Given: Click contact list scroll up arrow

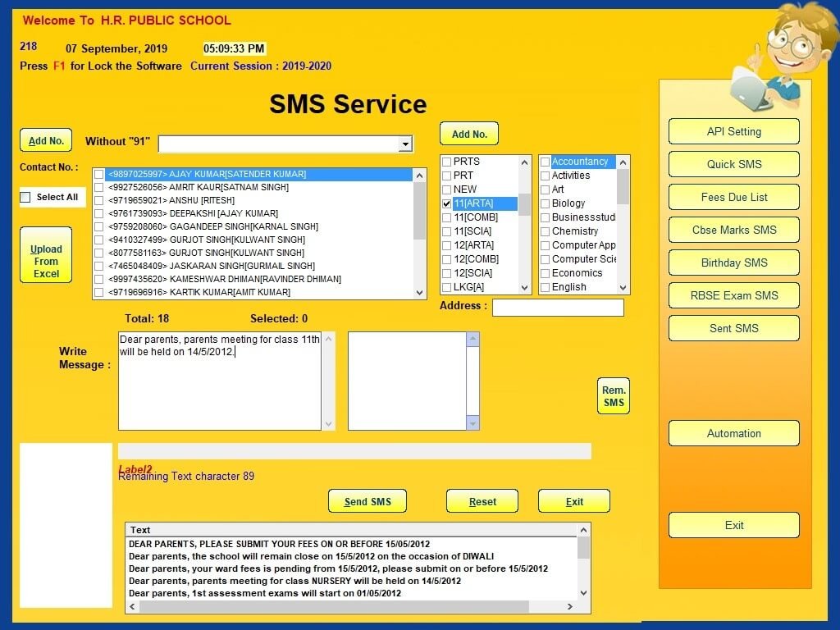Looking at the screenshot, I should pos(419,176).
